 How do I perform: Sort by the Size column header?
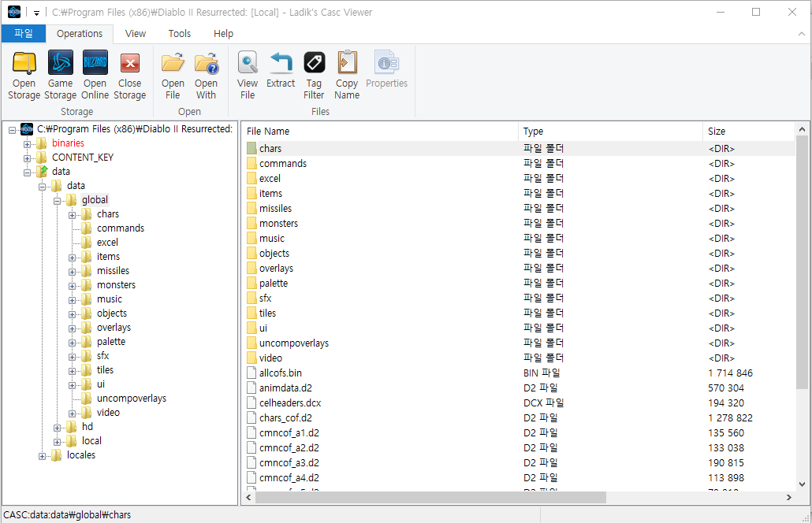coord(749,132)
